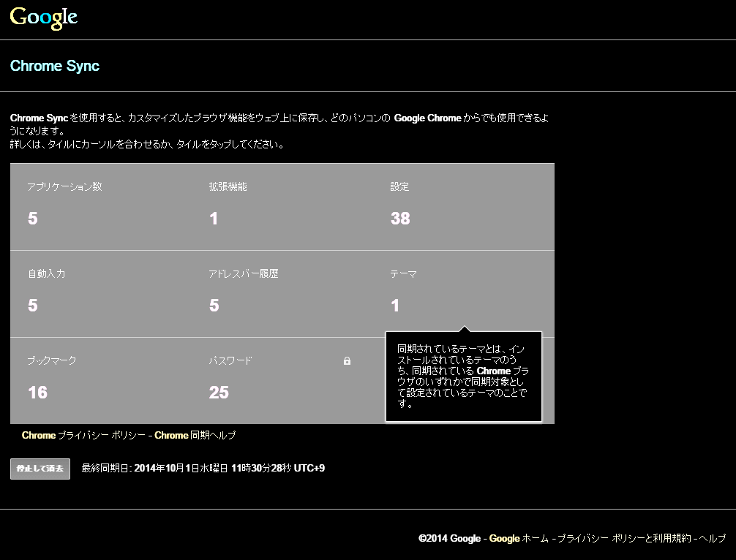The image size is (736, 560).
Task: Click the ©2014 Google copyright text
Action: coord(450,538)
